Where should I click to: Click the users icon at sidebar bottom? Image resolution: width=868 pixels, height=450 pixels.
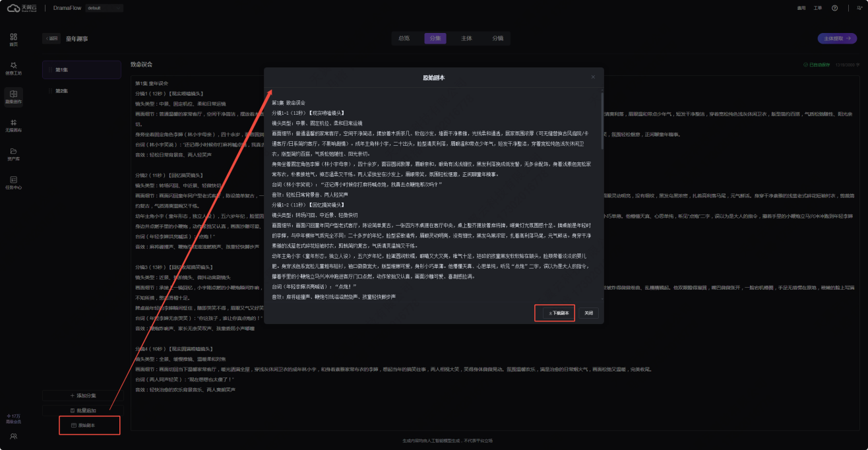[13, 436]
